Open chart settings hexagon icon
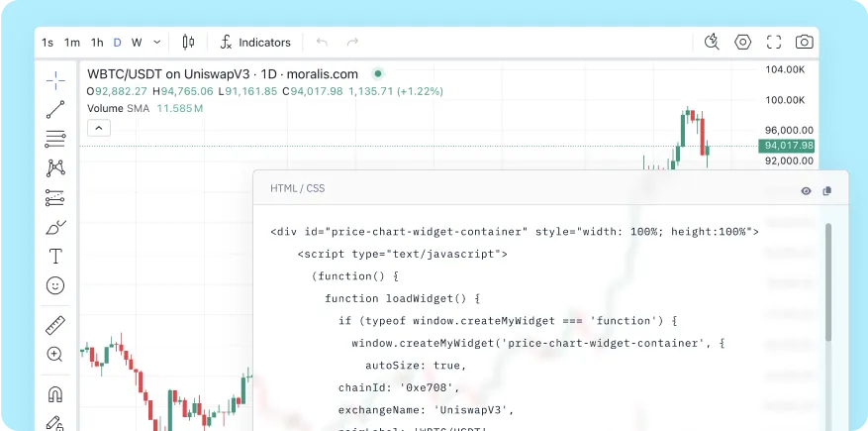 click(742, 42)
